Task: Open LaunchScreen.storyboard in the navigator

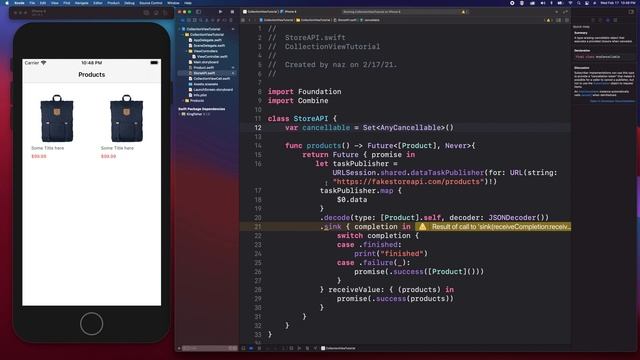Action: coord(213,89)
